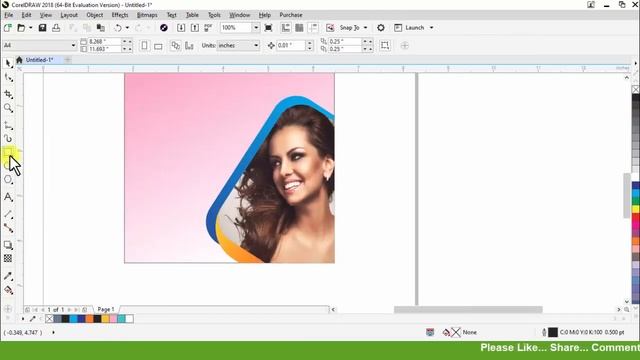The image size is (640, 360).
Task: Pick the orange swatch in document palette
Action: pos(89,319)
